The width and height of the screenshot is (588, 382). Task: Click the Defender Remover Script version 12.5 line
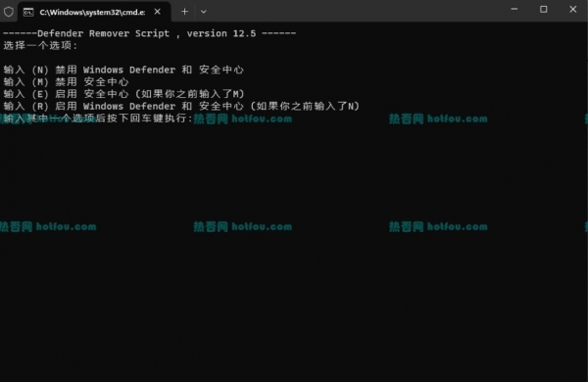(149, 33)
